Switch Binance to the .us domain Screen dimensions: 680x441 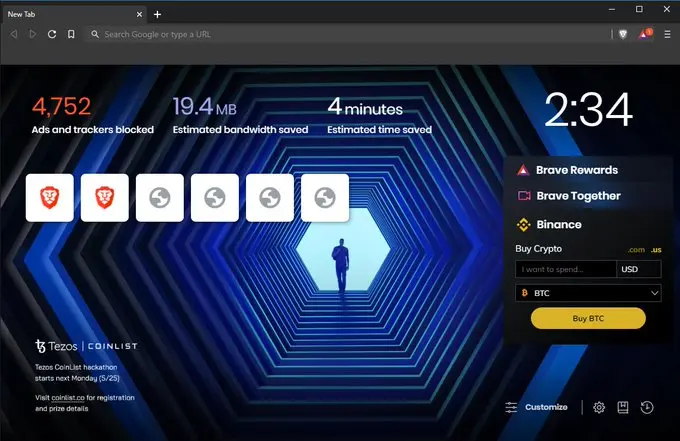coord(656,250)
